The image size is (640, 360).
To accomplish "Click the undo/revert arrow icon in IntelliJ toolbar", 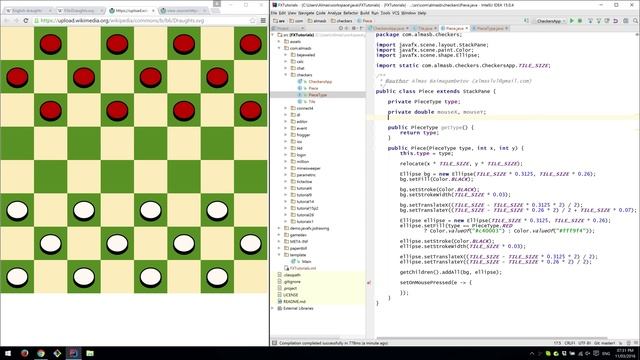I will (x=616, y=20).
